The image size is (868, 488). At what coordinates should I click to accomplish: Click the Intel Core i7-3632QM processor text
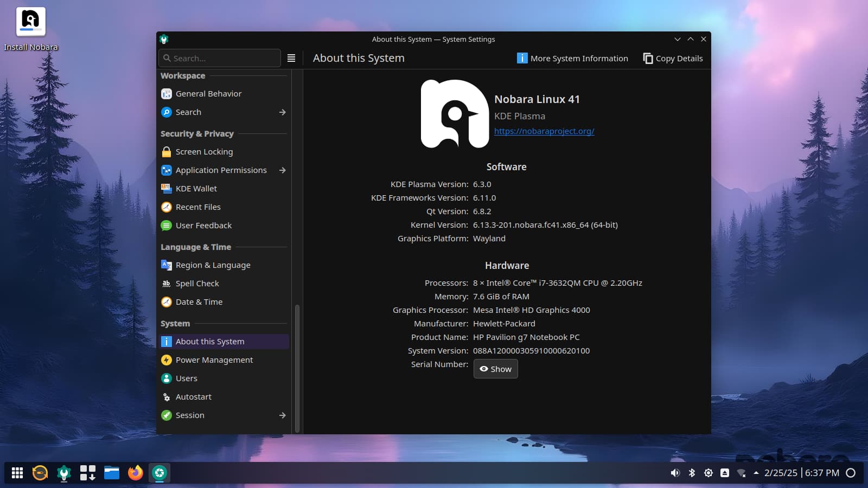[x=558, y=283]
